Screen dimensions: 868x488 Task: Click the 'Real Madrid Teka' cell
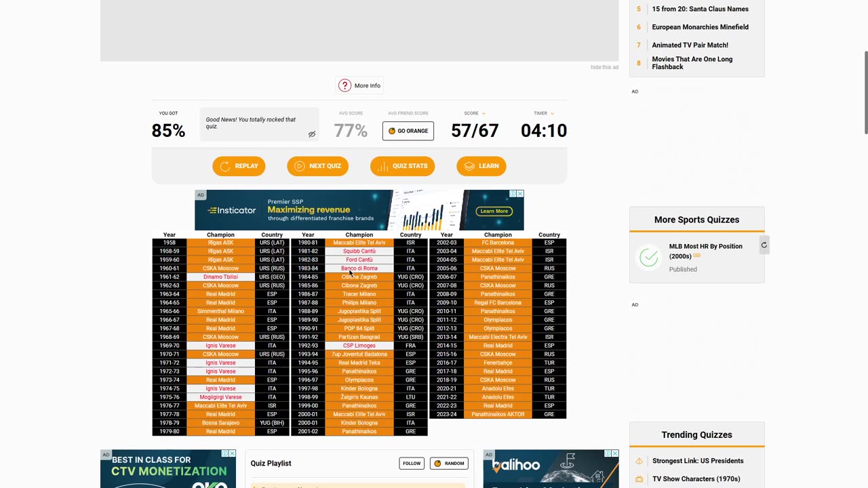(x=359, y=363)
